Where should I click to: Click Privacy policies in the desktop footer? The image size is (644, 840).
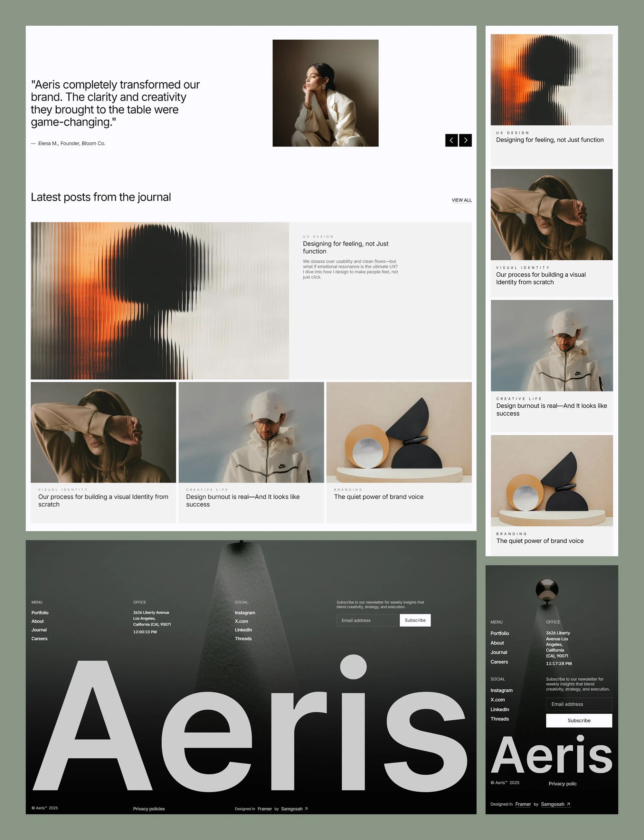coord(149,808)
